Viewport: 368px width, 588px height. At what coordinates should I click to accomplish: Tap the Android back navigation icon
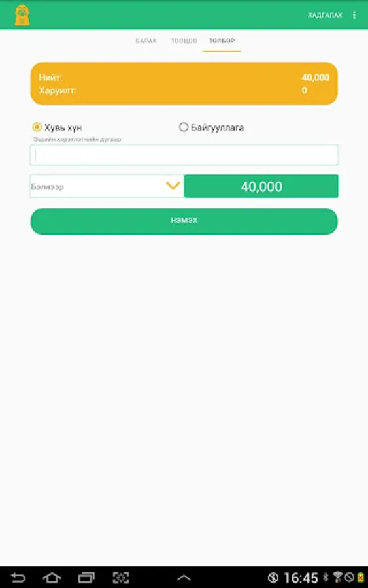pyautogui.click(x=18, y=578)
